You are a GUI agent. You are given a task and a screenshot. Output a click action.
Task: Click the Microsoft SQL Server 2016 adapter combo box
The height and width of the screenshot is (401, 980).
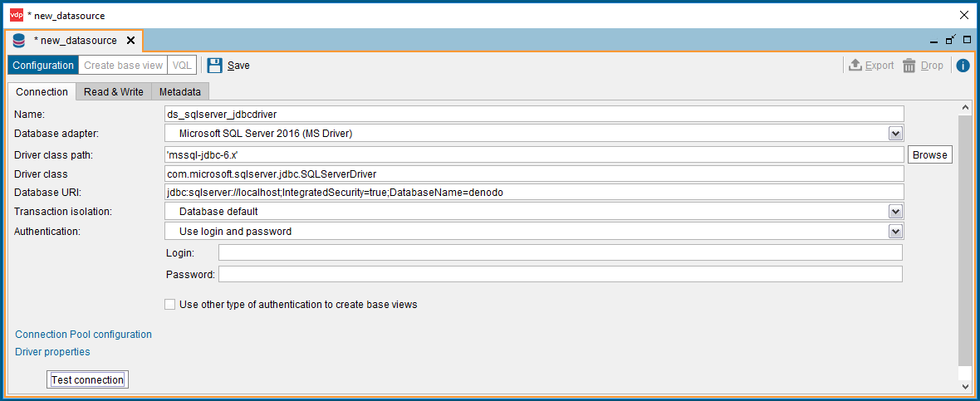pyautogui.click(x=534, y=133)
